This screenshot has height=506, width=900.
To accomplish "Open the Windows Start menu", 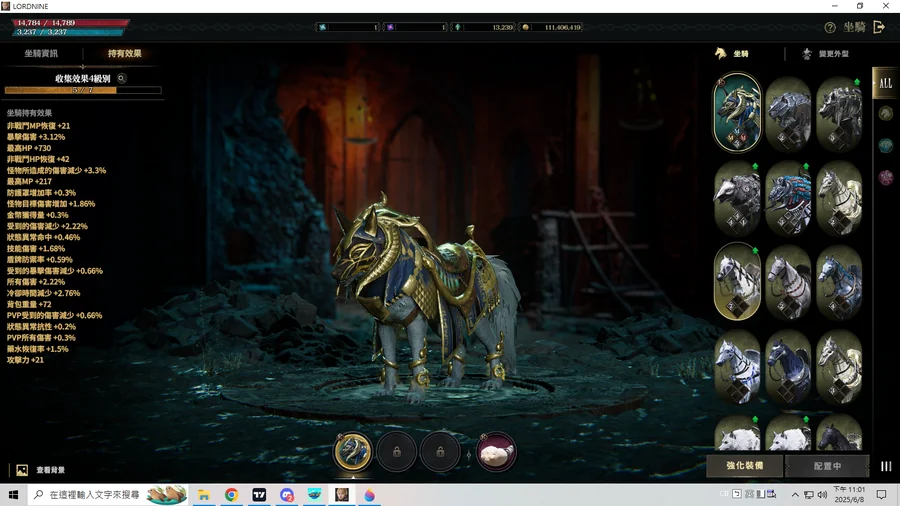I will 13,495.
